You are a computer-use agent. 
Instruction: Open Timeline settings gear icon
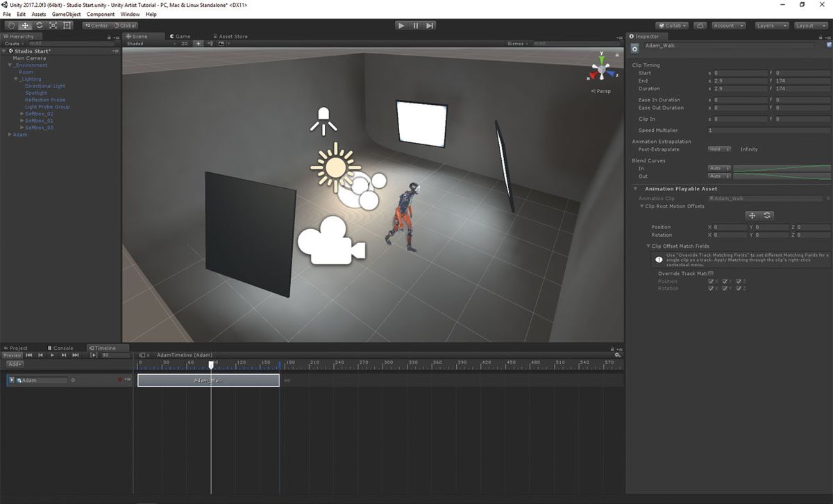point(618,355)
